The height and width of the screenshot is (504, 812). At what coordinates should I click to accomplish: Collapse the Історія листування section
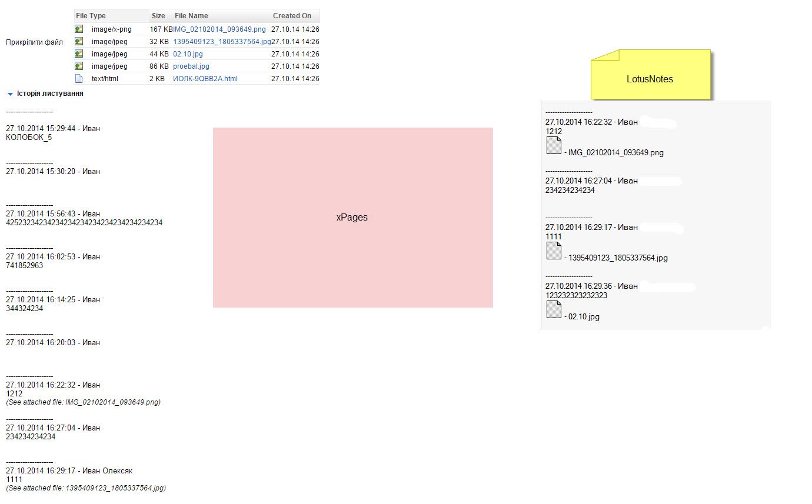10,94
